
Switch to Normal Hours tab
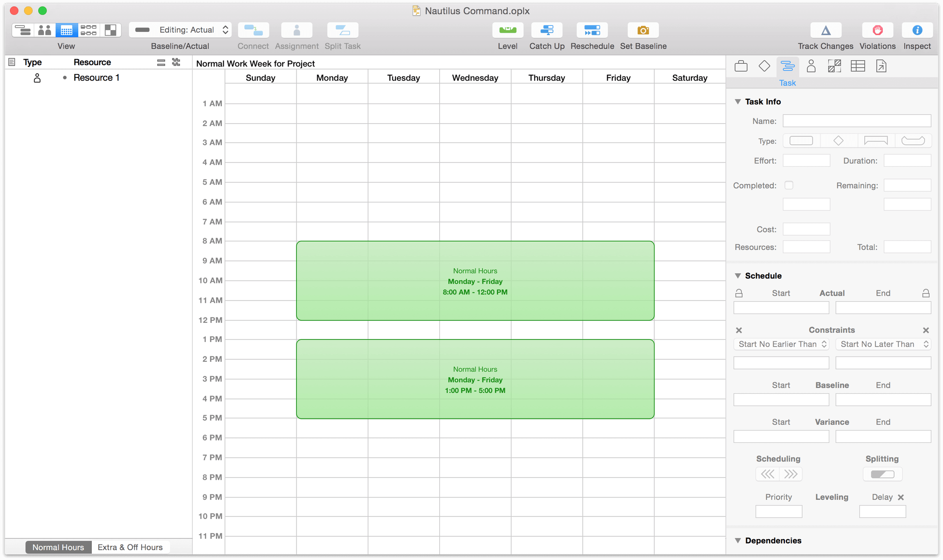tap(58, 547)
